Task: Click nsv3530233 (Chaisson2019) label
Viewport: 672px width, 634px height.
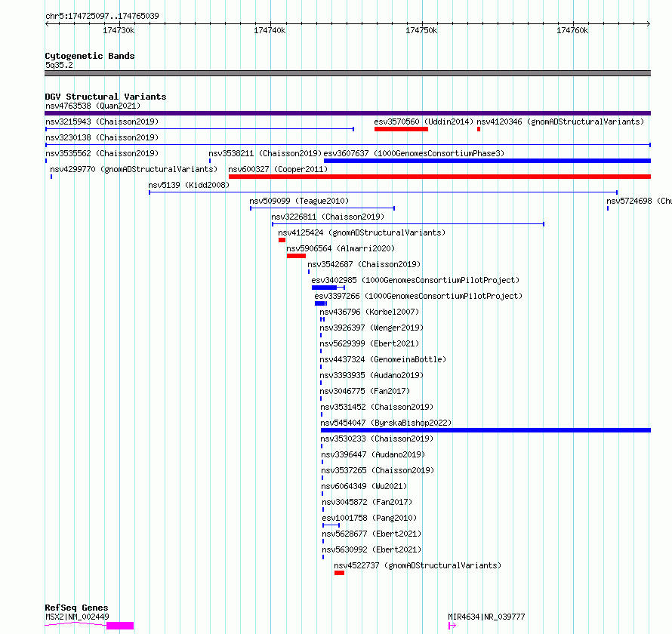Action: pyautogui.click(x=377, y=439)
